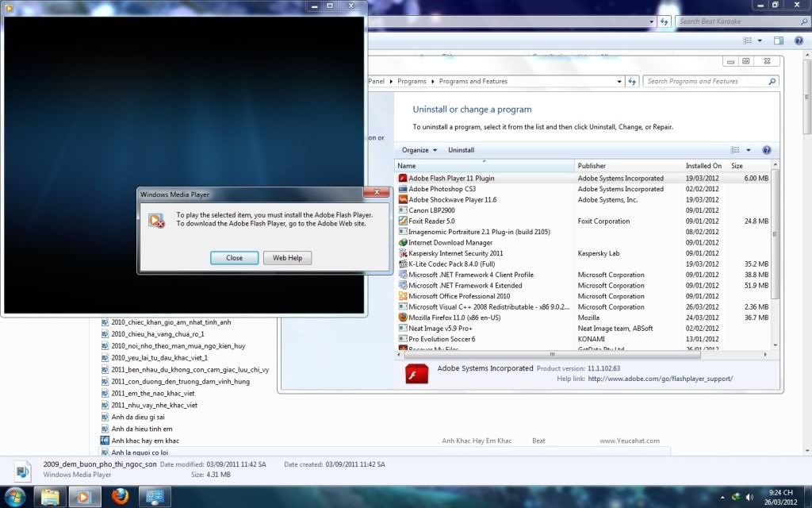This screenshot has width=812, height=508.
Task: Open the Windows Start menu
Action: pyautogui.click(x=14, y=497)
